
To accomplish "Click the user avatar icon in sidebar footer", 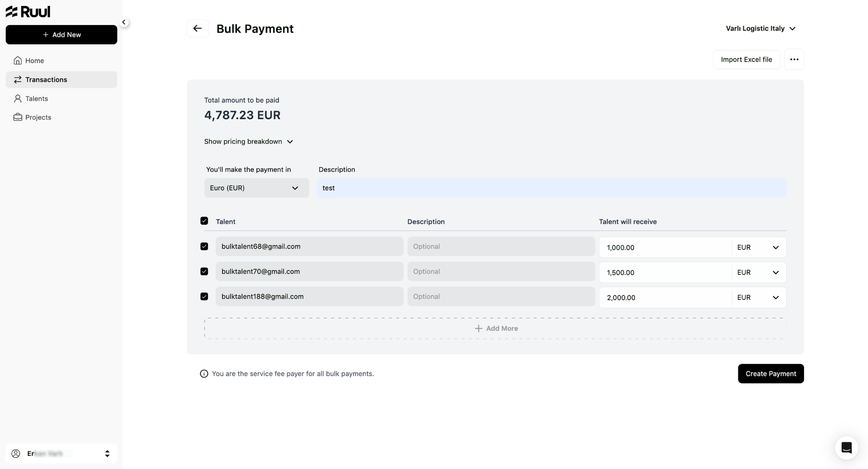I will 16,453.
